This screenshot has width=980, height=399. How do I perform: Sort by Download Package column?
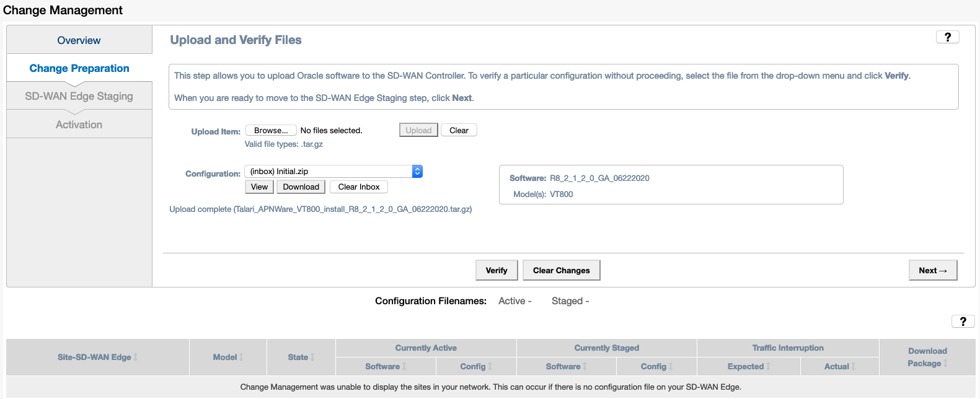[x=927, y=357]
